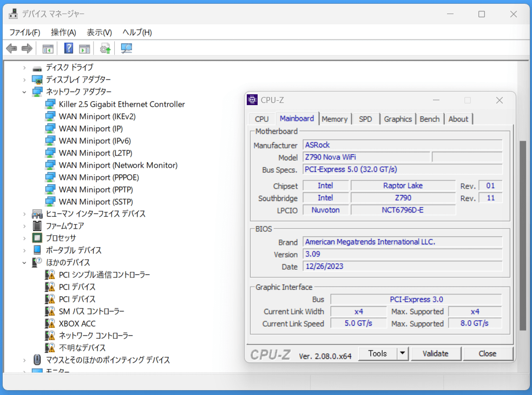532x395 pixels.
Task: Click the NCT6796D-E LPCIO value
Action: pyautogui.click(x=403, y=210)
